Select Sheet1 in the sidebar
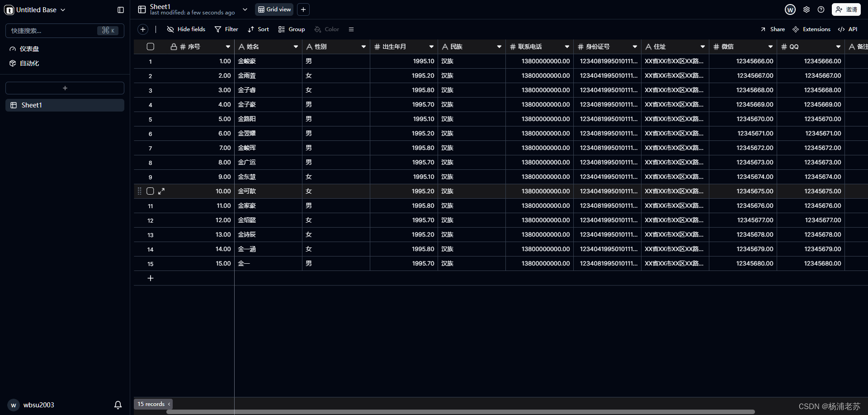The height and width of the screenshot is (415, 868). (x=65, y=105)
